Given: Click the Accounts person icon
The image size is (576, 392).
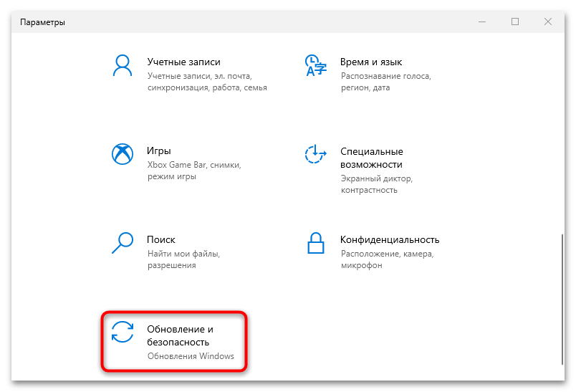Looking at the screenshot, I should pyautogui.click(x=123, y=65).
